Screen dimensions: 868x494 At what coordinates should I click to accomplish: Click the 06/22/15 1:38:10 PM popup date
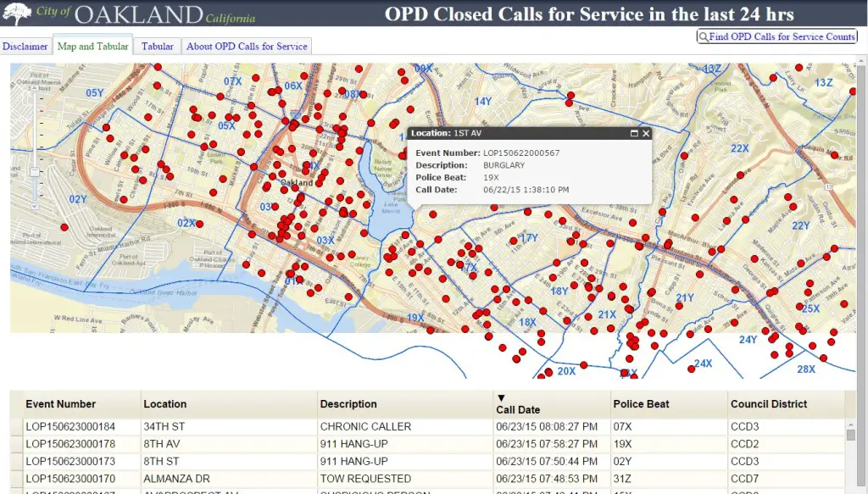pyautogui.click(x=526, y=190)
